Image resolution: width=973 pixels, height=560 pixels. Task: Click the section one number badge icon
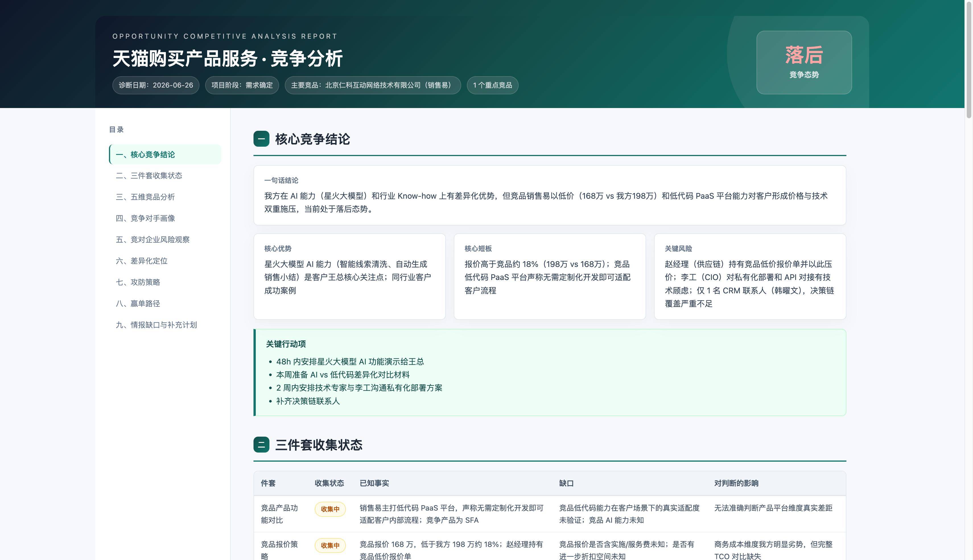pos(261,139)
